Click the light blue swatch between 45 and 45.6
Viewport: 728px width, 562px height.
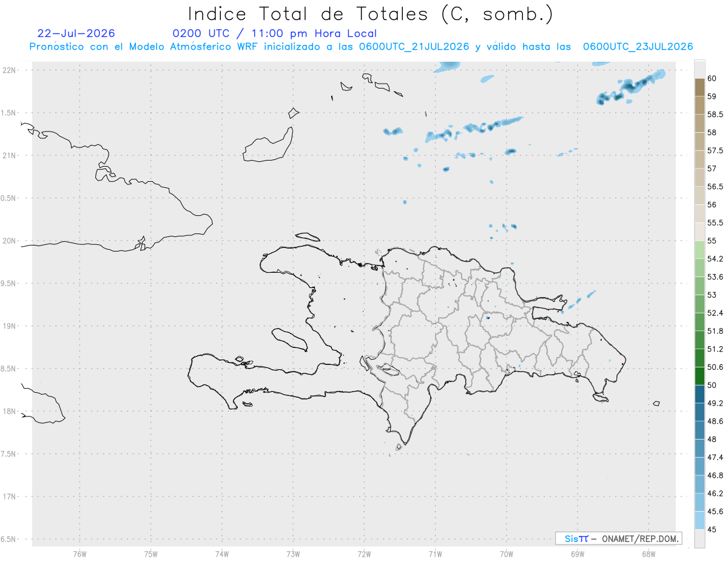(x=699, y=521)
